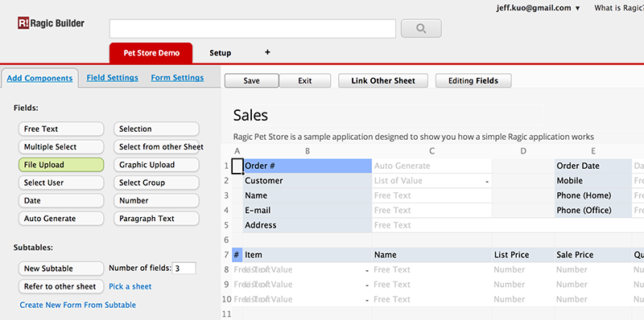Select the Customer label cell

308,181
